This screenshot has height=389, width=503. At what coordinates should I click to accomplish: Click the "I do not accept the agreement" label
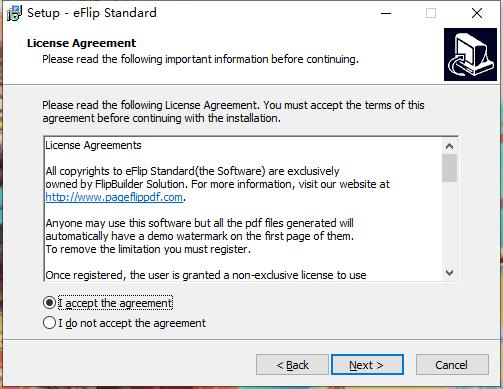point(132,323)
